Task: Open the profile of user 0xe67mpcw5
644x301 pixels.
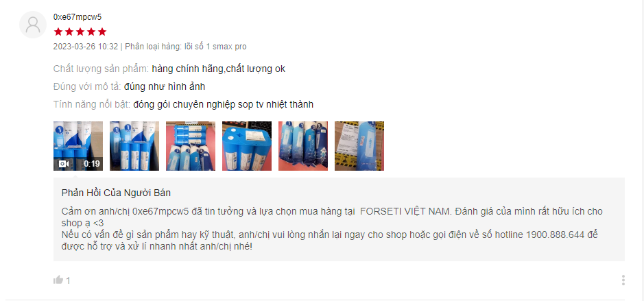Action: tap(77, 17)
